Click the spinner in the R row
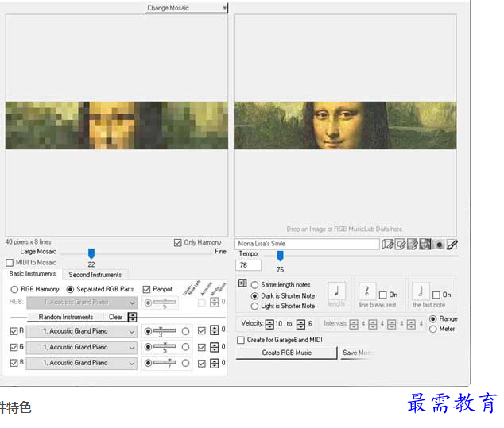 215,330
